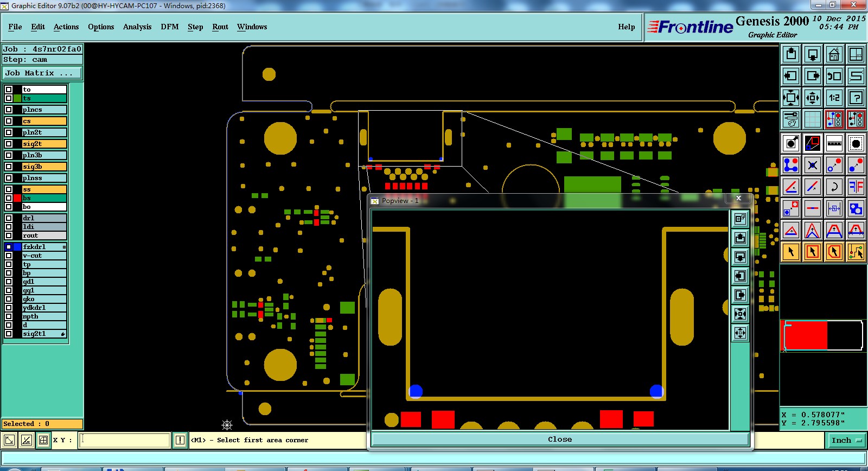Pan view left in main toolbar
This screenshot has width=868, height=471.
(x=791, y=76)
